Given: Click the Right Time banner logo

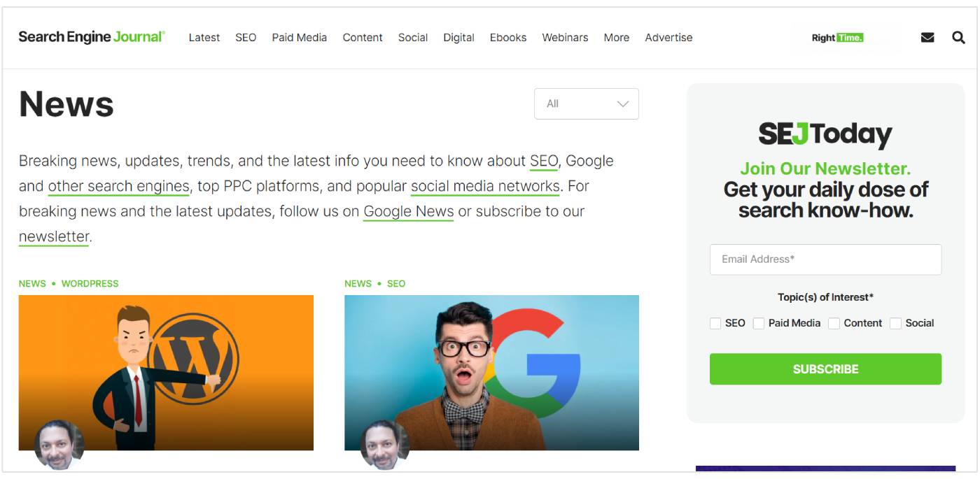Looking at the screenshot, I should pyautogui.click(x=837, y=38).
